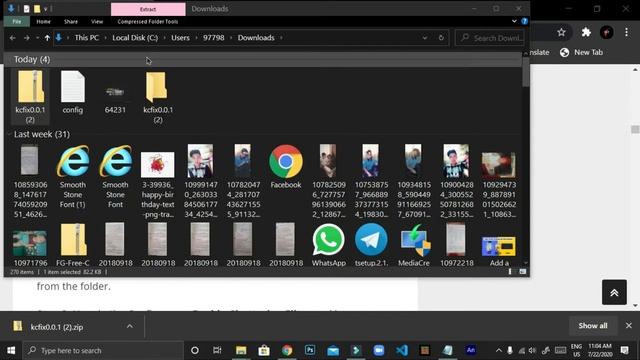The height and width of the screenshot is (360, 640).
Task: Open the File menu tab
Action: tap(17, 22)
